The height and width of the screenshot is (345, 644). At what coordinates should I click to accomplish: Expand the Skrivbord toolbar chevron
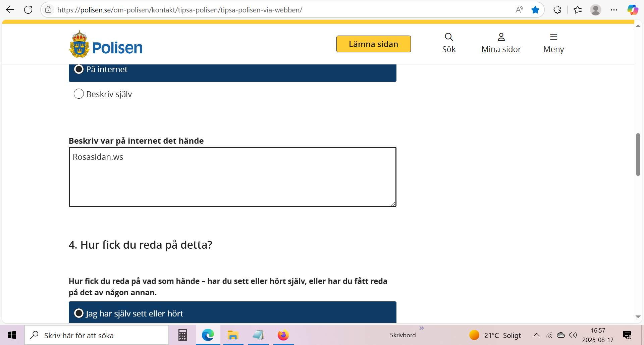tap(422, 328)
